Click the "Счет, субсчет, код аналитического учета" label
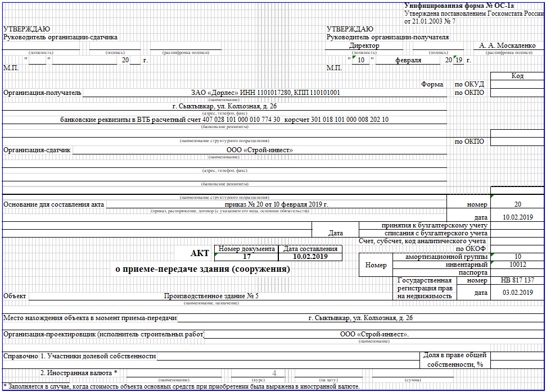Viewport: 546px width, 392px height. [422, 241]
